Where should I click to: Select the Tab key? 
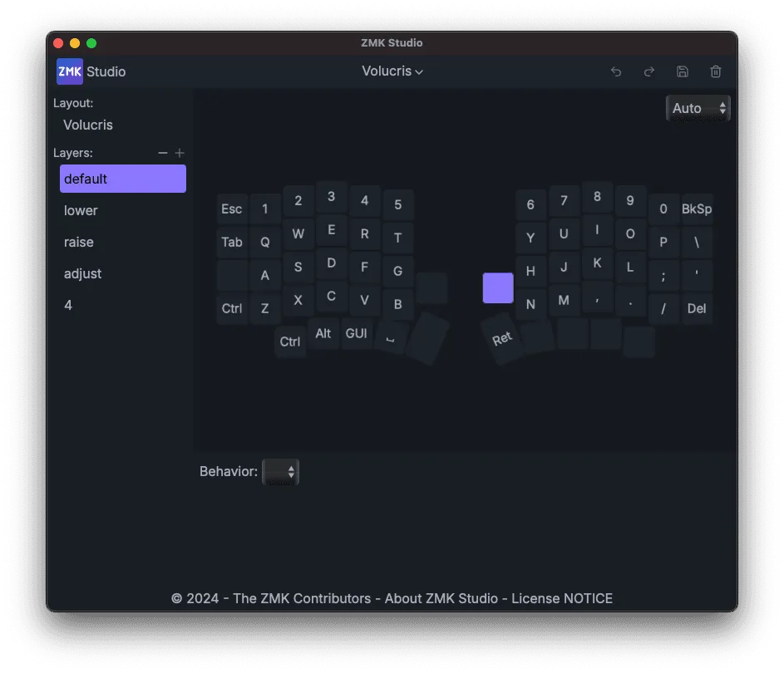(x=232, y=243)
